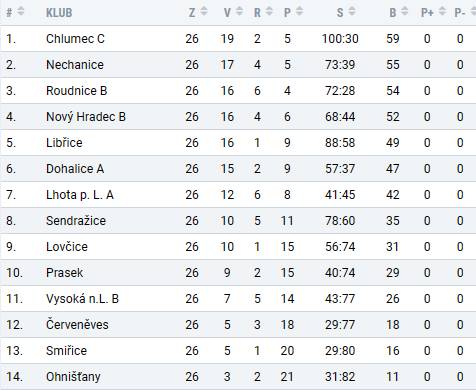Select Nový Hradec B team
476x390 pixels.
pyautogui.click(x=86, y=117)
